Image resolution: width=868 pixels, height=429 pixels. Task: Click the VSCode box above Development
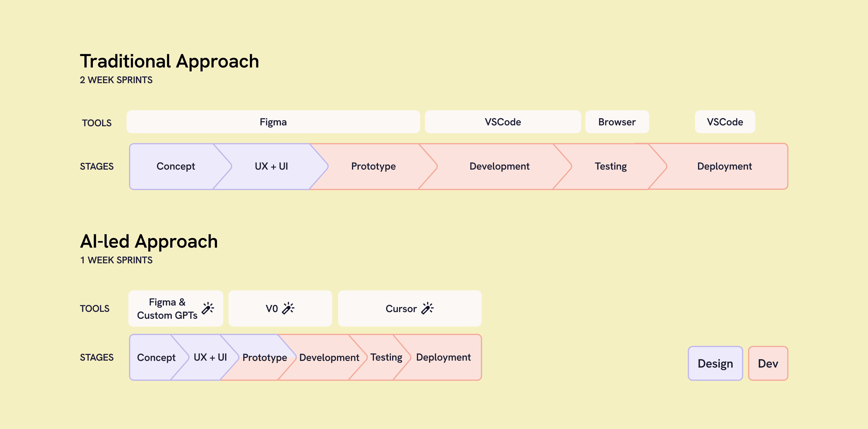pyautogui.click(x=503, y=122)
